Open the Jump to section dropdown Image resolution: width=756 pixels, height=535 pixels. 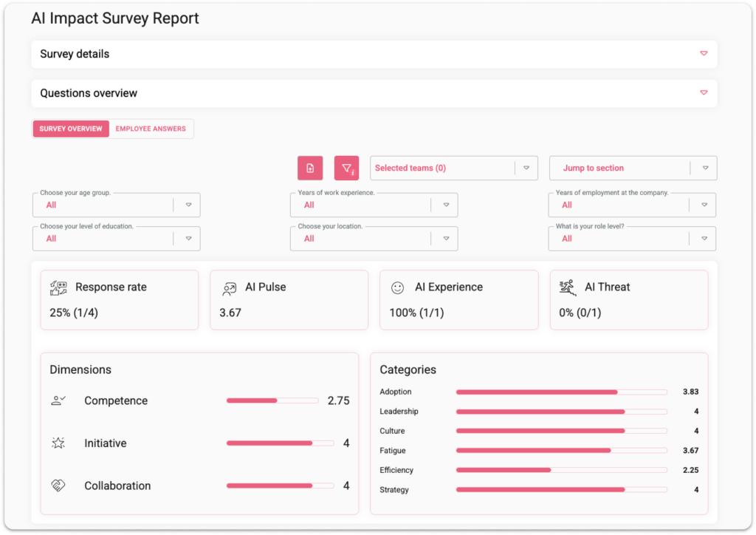pos(633,168)
